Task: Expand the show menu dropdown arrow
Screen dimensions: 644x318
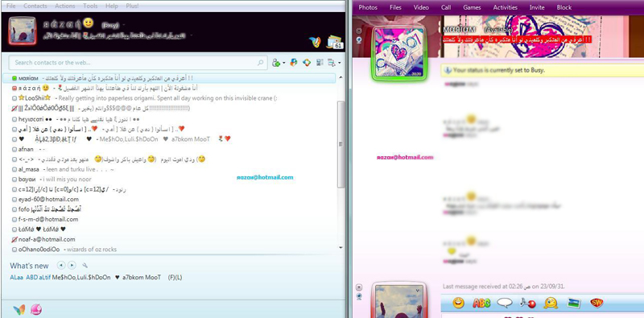Action: 340,64
